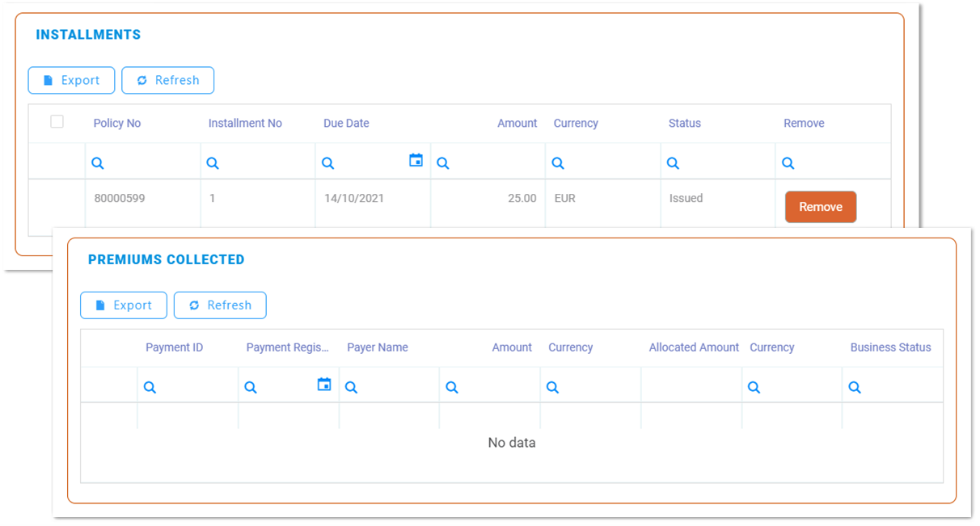Click search icon under Policy No column
980x526 pixels.
tap(98, 163)
